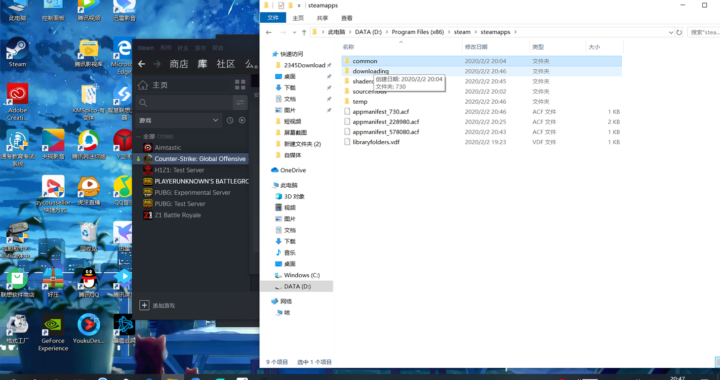The width and height of the screenshot is (720, 380).
Task: Open the 主页 ribbon tab
Action: (298, 18)
